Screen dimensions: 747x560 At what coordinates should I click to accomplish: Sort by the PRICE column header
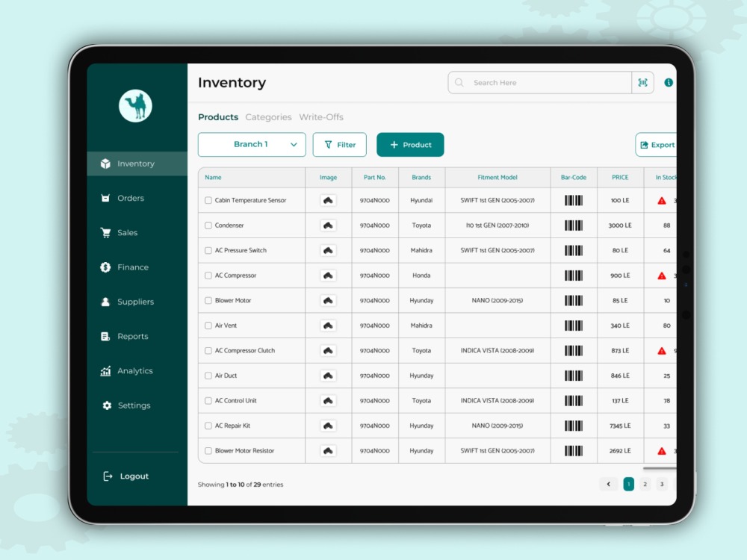[x=620, y=178]
